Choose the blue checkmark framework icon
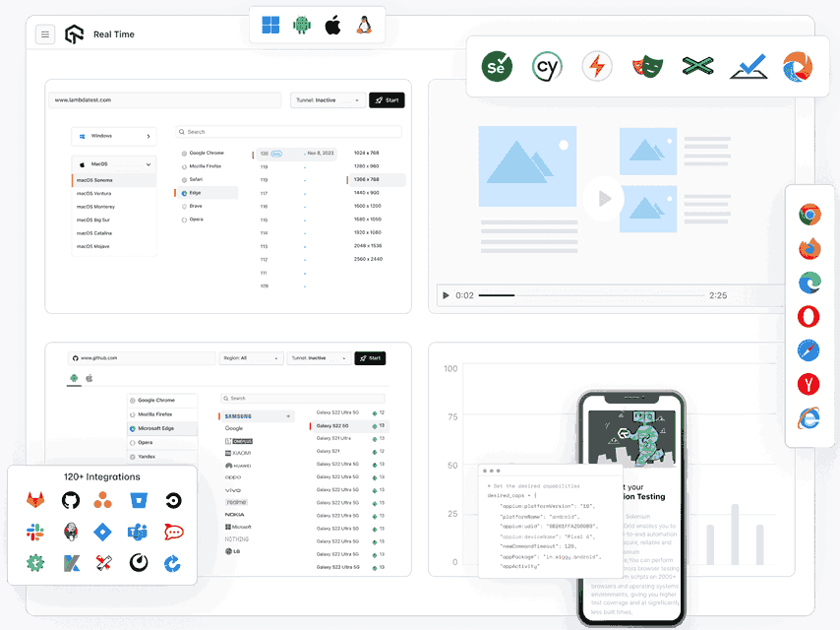840x630 pixels. [749, 67]
